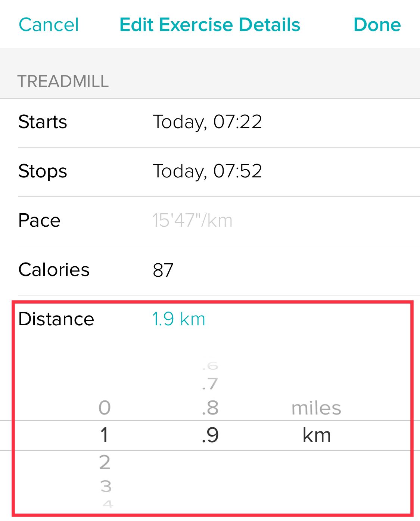Select 0 in whole-number wheel
The image size is (420, 521).
(105, 407)
